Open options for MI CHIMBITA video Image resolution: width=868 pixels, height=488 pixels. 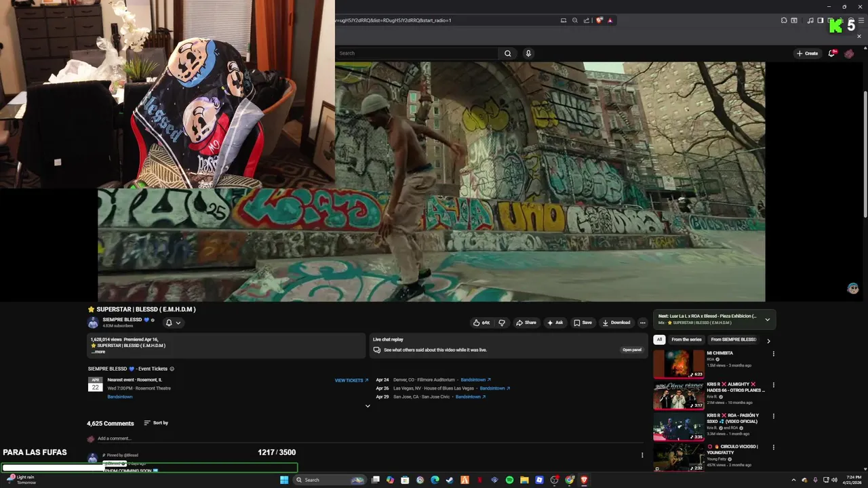(773, 354)
